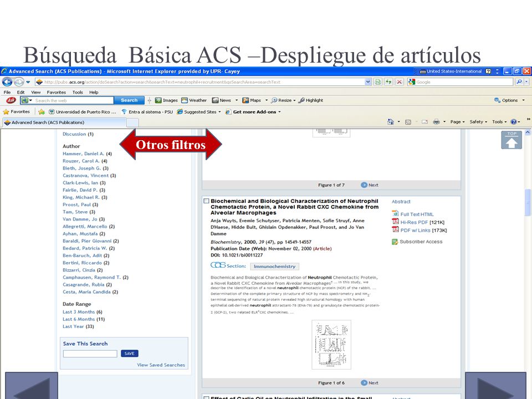Click the Print icon in command bar
Screen dimensions: 532x399
pos(436,122)
